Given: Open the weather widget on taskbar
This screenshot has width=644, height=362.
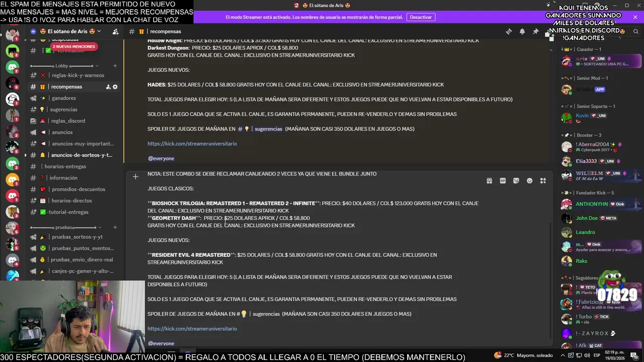Looking at the screenshot, I should tap(523, 355).
